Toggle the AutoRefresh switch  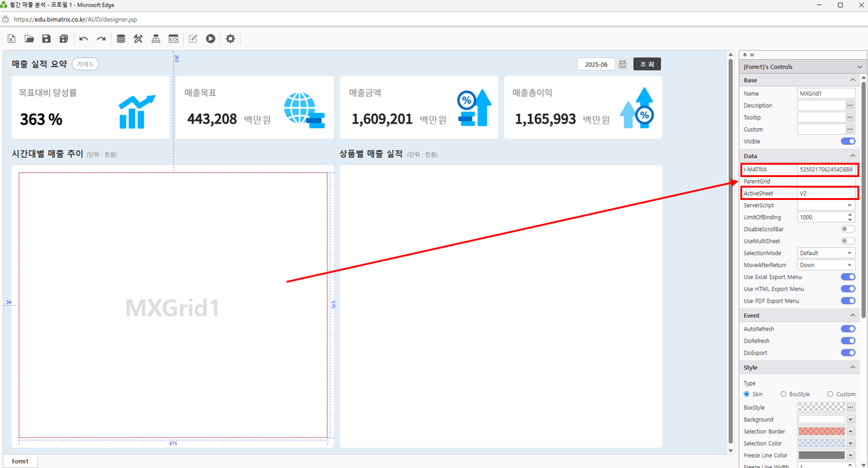click(x=848, y=329)
